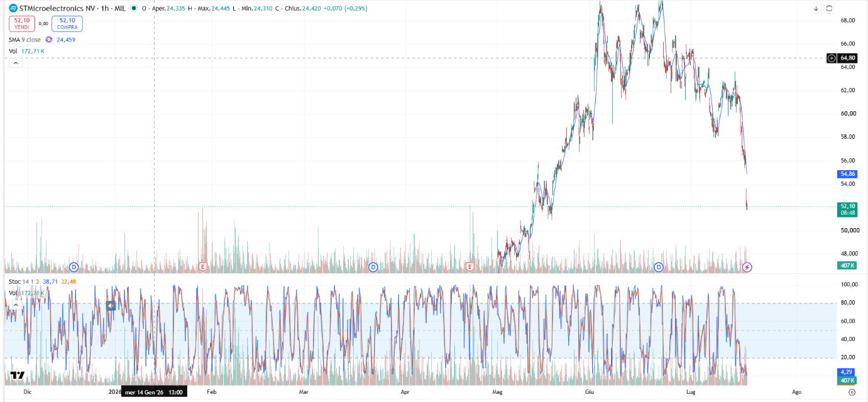Viewport: 868px width, 402px height.
Task: Open the earnings marker in late April
Action: tap(470, 267)
